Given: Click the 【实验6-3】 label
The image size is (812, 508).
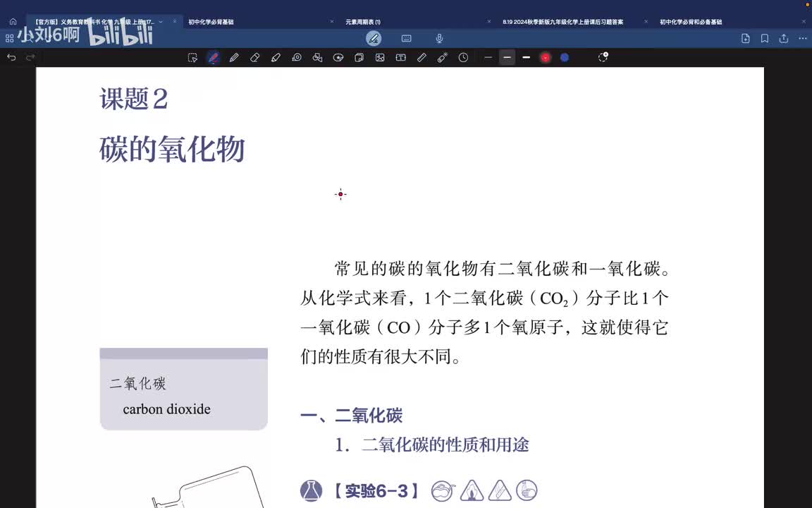Looking at the screenshot, I should tap(376, 491).
